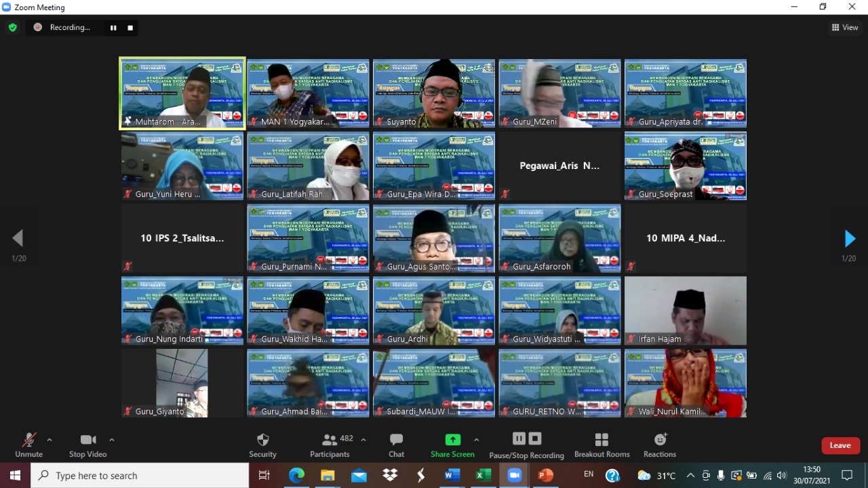Leave the meeting
This screenshot has width=868, height=488.
(840, 445)
